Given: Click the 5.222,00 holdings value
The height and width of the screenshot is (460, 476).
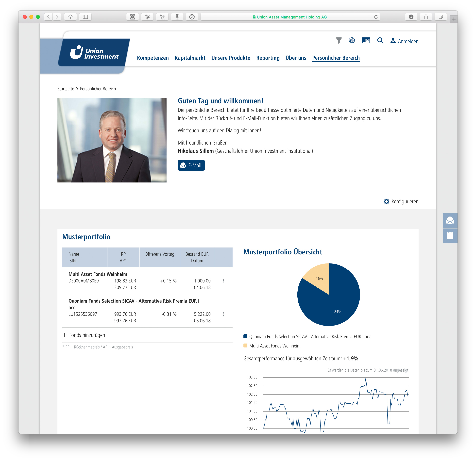Looking at the screenshot, I should [x=202, y=314].
